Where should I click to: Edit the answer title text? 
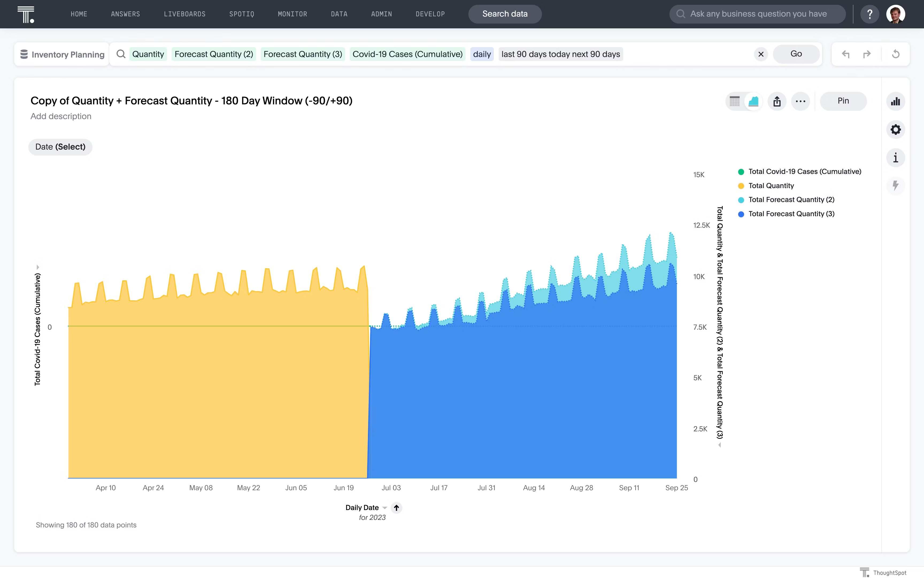191,101
